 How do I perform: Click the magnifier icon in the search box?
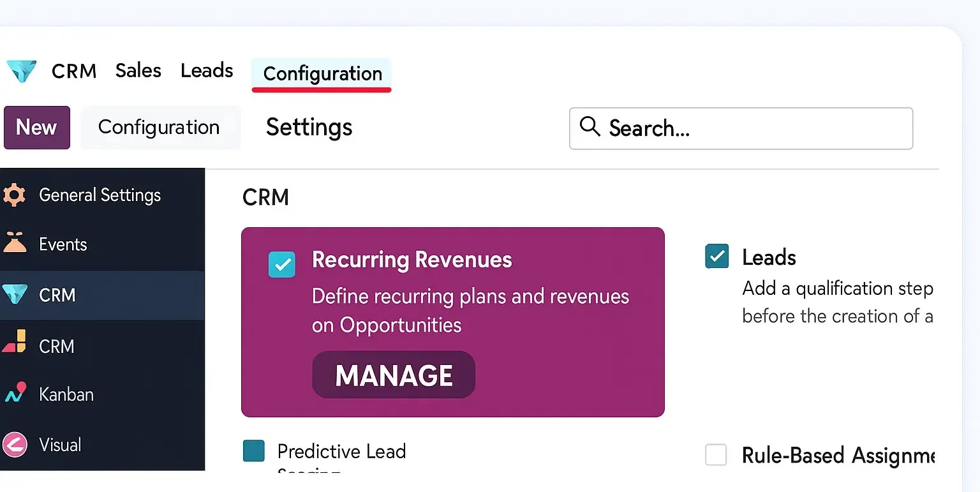point(590,127)
